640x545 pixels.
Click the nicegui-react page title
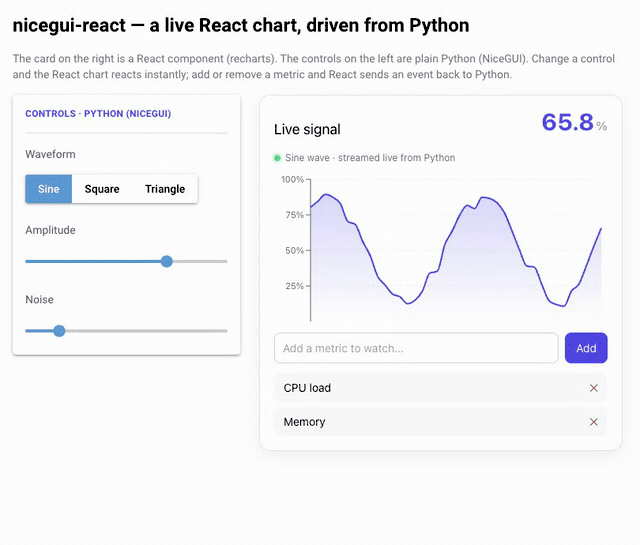click(x=241, y=25)
